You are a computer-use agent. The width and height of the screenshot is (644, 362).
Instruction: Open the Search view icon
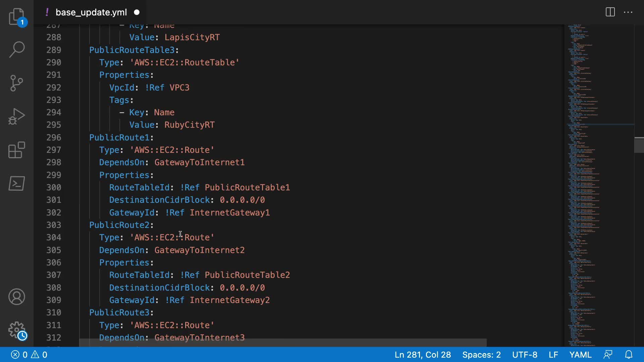coord(16,49)
